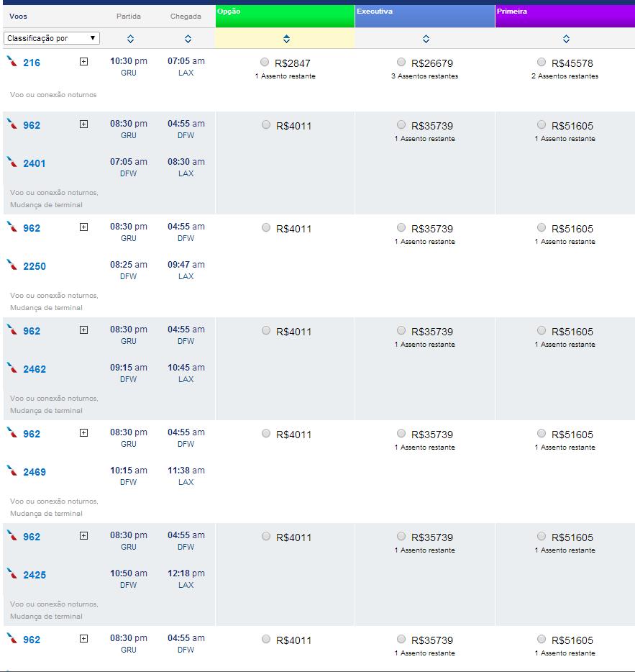Click the airline logo beside flight 216
This screenshot has width=635, height=672.
pos(12,61)
